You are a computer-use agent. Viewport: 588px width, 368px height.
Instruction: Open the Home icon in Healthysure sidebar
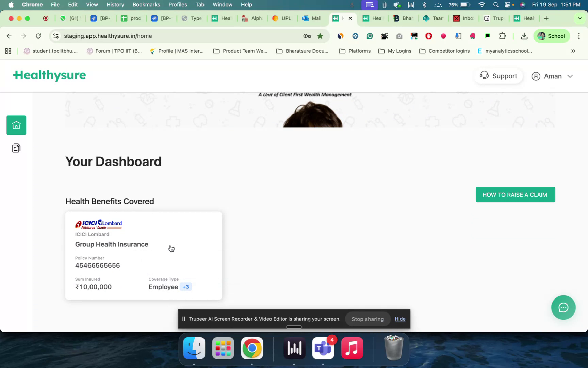(16, 125)
